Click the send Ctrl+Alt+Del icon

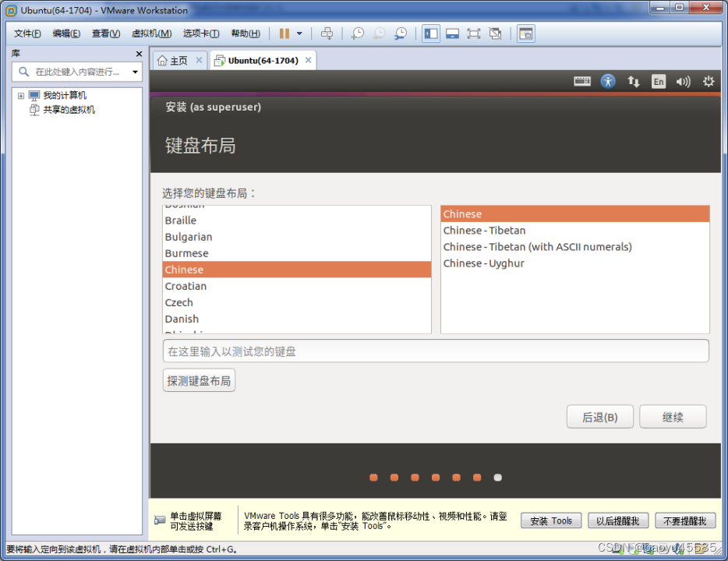(327, 34)
